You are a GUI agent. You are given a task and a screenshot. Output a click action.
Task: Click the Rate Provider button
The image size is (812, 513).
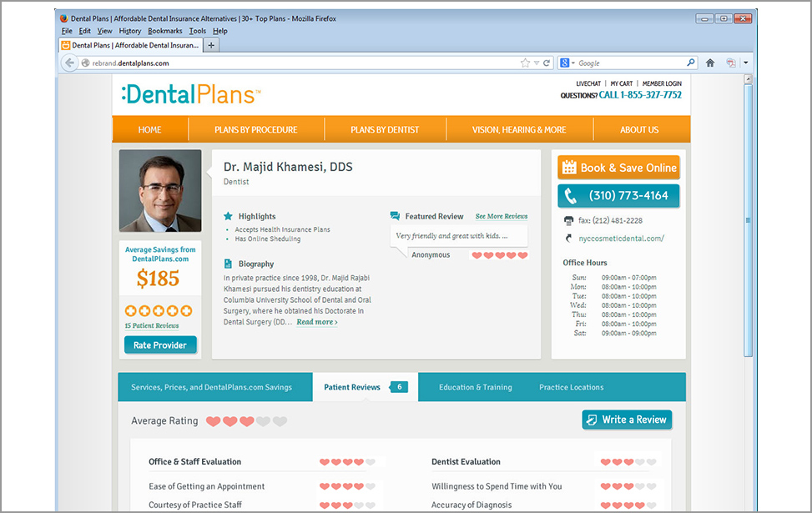click(x=160, y=345)
